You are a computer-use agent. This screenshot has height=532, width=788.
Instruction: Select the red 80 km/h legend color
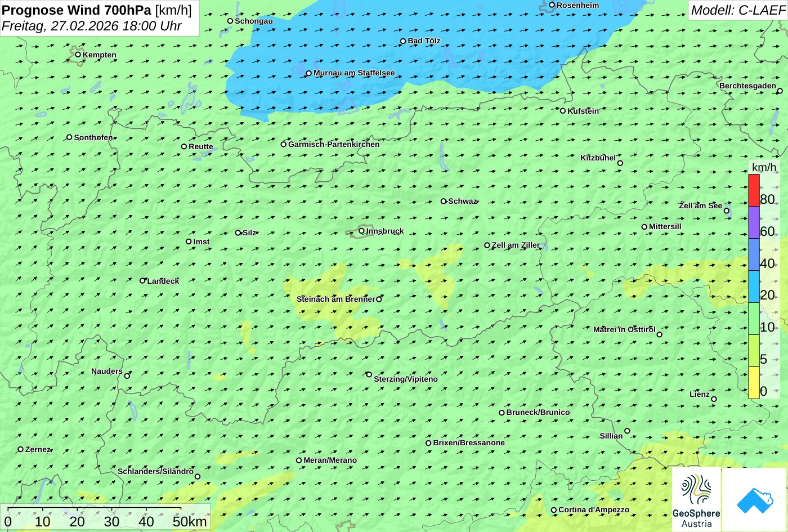click(754, 190)
